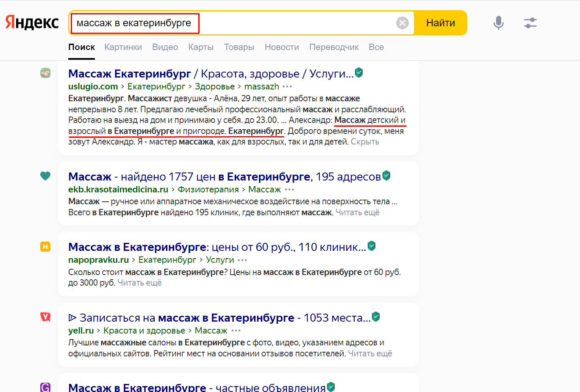The width and height of the screenshot is (580, 392).
Task: Open three-dot menu of yell.ru result
Action: coord(236,331)
